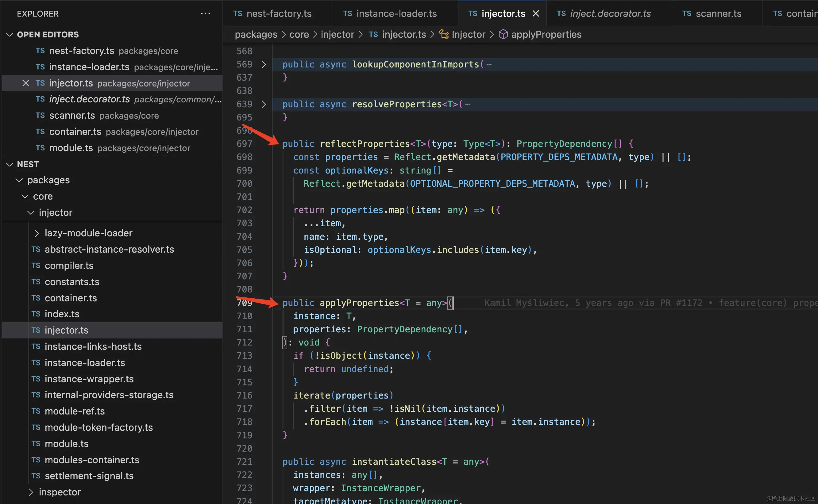Image resolution: width=818 pixels, height=504 pixels.
Task: Click line number 697 in the gutter
Action: tap(244, 144)
